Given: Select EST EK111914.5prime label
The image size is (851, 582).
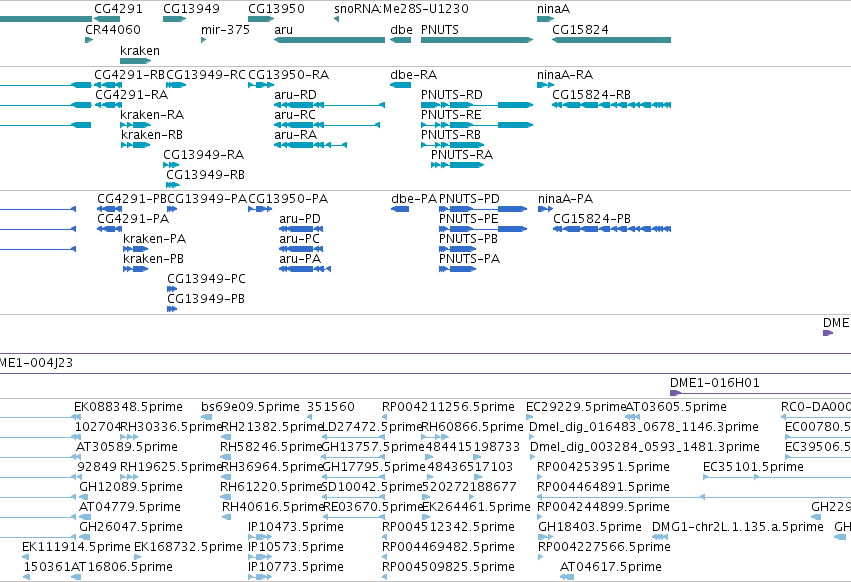Looking at the screenshot, I should coord(77,547).
